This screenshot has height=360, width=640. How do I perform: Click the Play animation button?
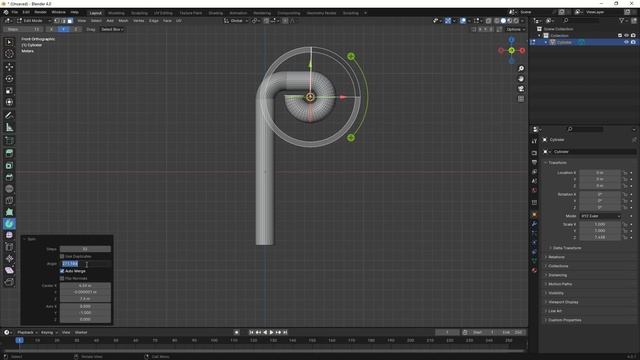click(x=272, y=333)
